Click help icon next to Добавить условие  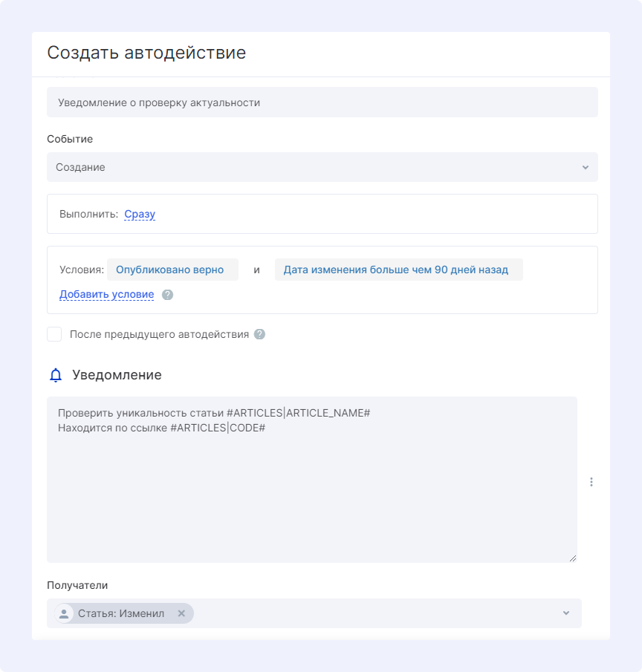(x=168, y=295)
